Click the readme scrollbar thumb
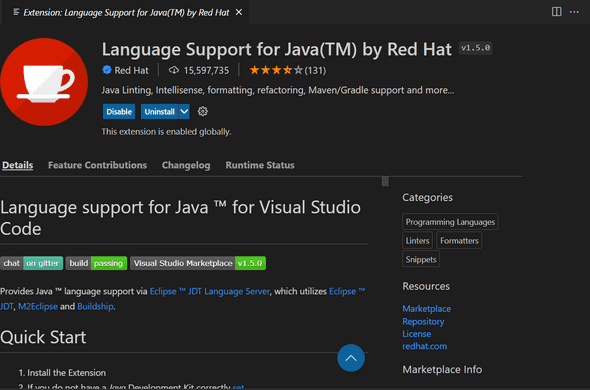 point(385,181)
